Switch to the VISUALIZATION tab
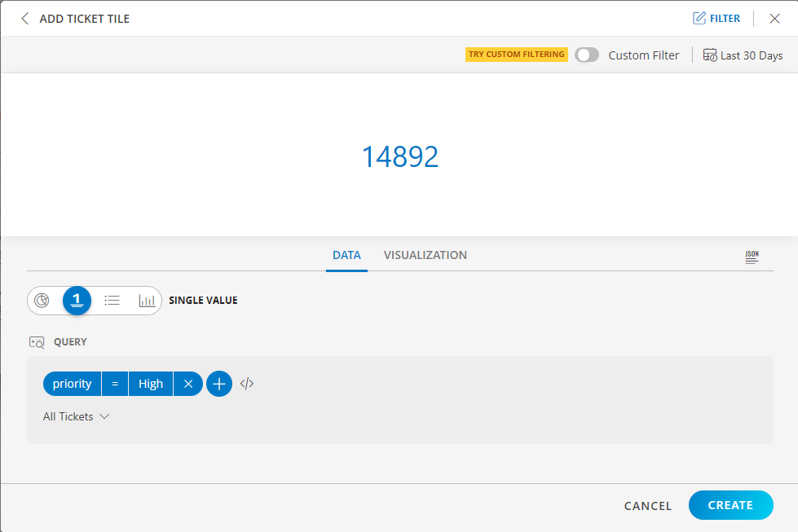 click(x=425, y=255)
